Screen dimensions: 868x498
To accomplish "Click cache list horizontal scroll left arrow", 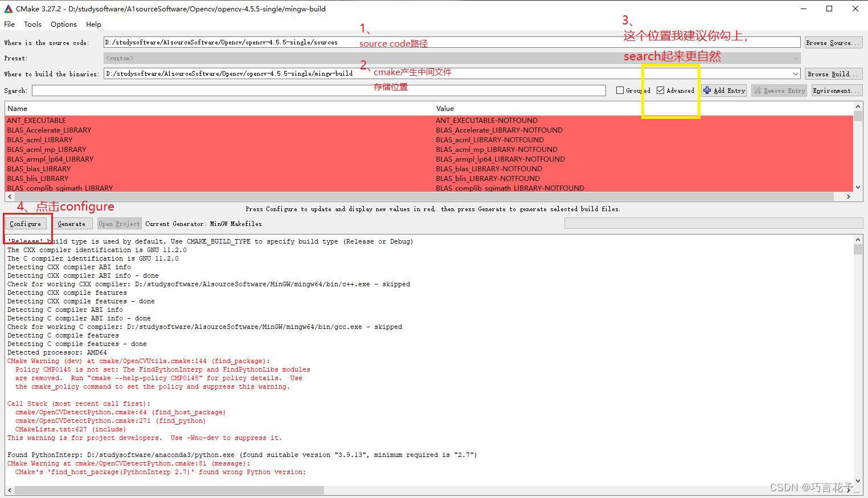I will coord(10,196).
